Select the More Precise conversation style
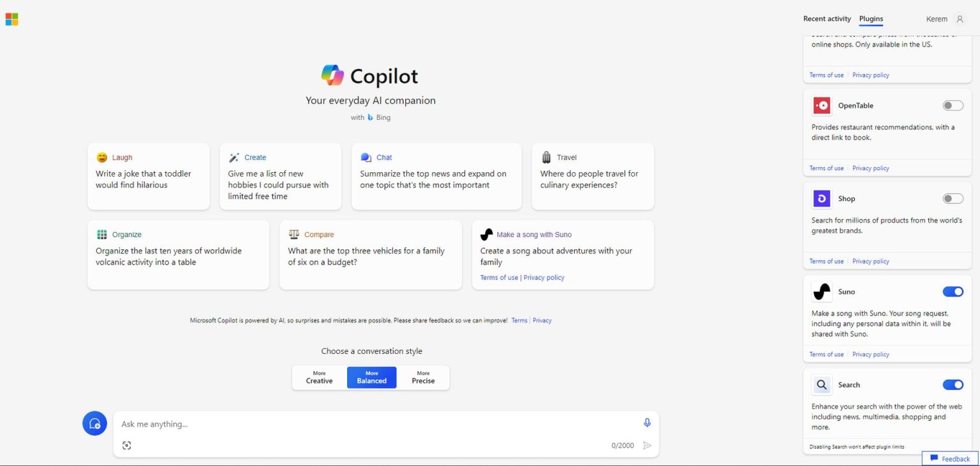This screenshot has height=466, width=980. tap(423, 377)
